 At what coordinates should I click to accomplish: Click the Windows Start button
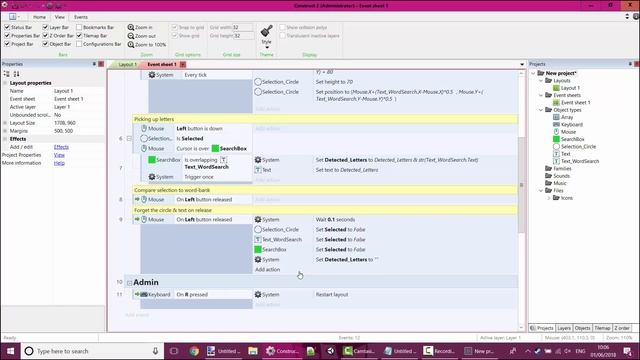[10, 351]
